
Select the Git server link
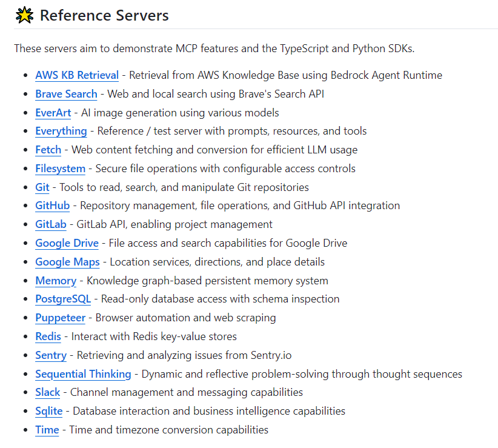tap(42, 187)
